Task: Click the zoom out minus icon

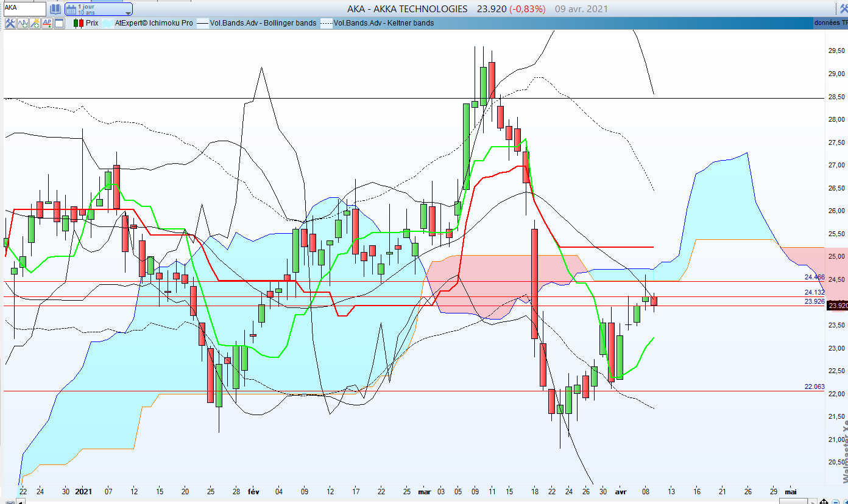Action: point(836,502)
